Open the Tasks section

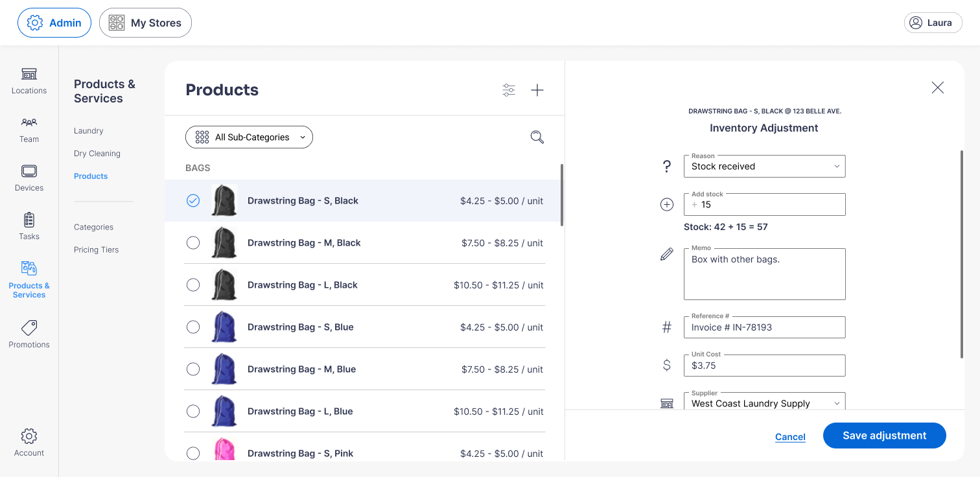tap(29, 226)
